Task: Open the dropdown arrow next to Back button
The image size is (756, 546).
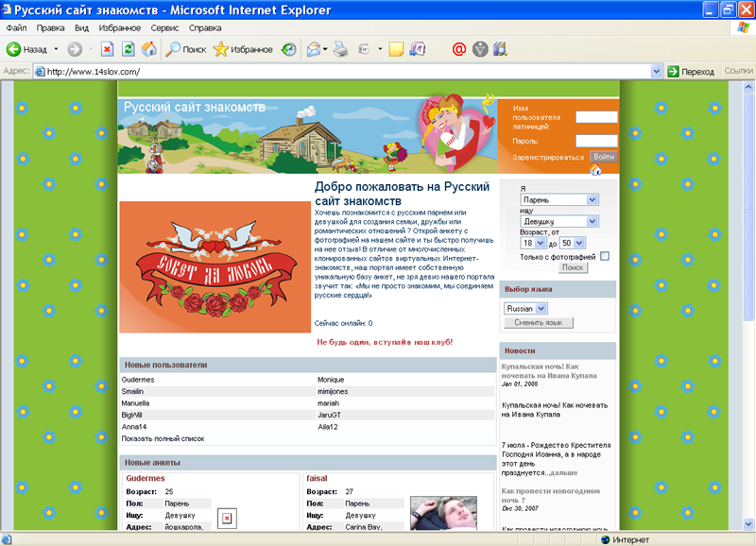Action: tap(56, 49)
